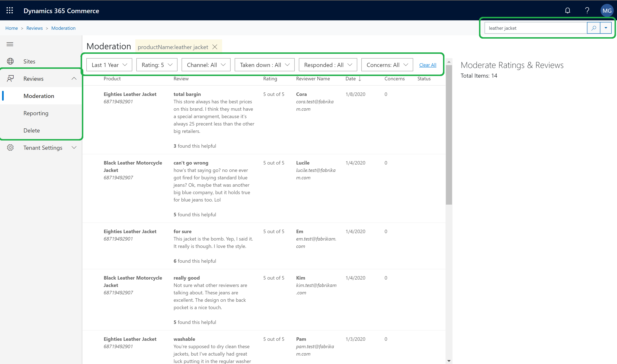Click the Reporting menu icon in sidebar
Screen dimensions: 617x364
36,113
